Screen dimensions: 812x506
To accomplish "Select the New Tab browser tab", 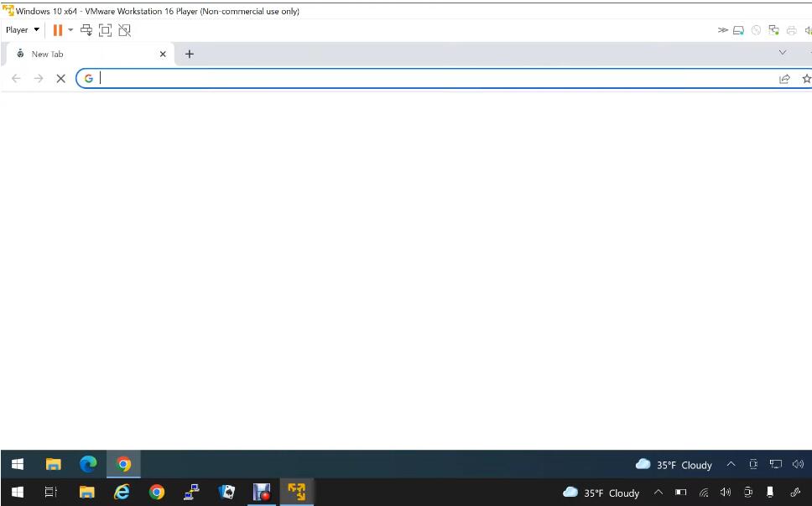I will pyautogui.click(x=88, y=54).
